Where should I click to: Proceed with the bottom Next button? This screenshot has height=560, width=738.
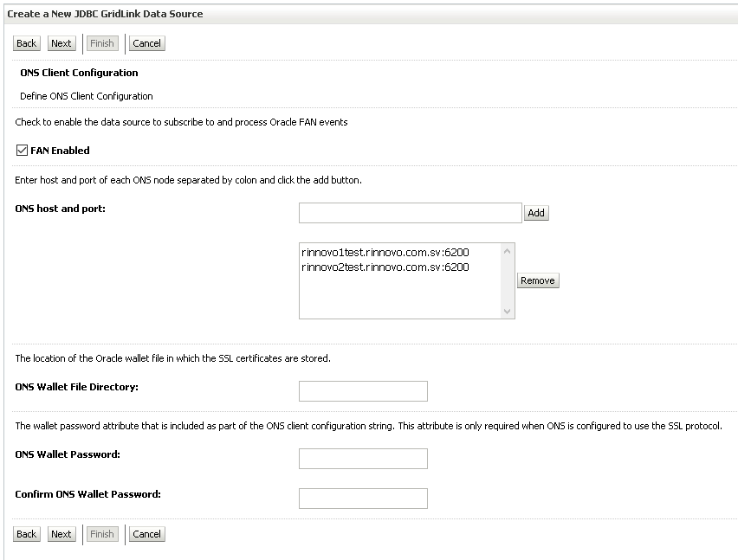61,534
